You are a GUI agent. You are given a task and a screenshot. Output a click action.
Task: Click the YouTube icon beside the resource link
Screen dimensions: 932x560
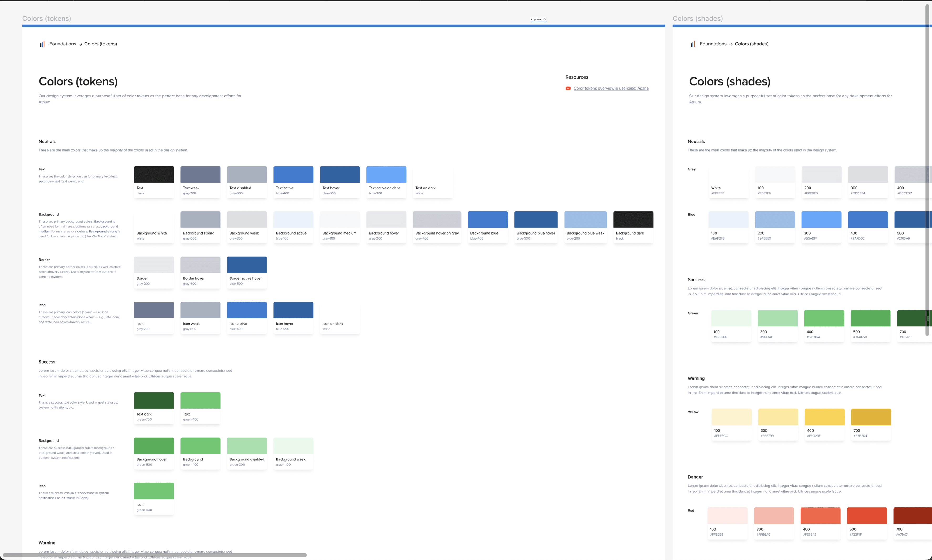568,88
